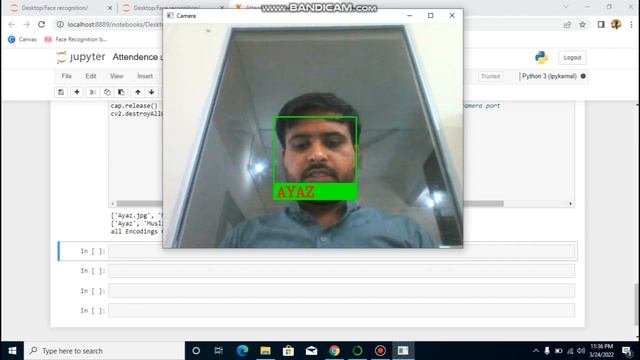Select the third empty In [ ] cell

pos(341,291)
